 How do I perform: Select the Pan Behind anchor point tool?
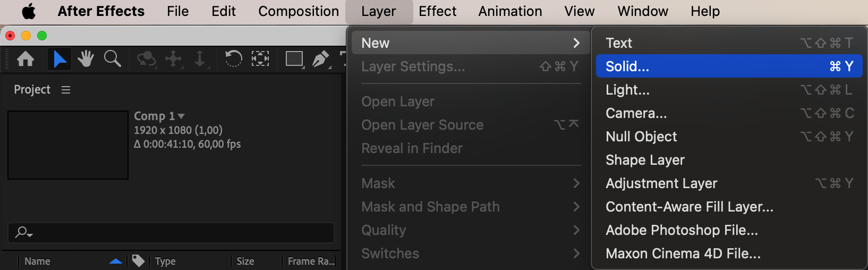(260, 58)
